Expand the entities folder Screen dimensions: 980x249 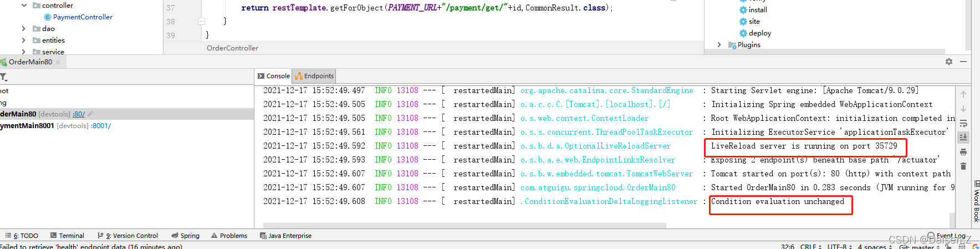23,40
